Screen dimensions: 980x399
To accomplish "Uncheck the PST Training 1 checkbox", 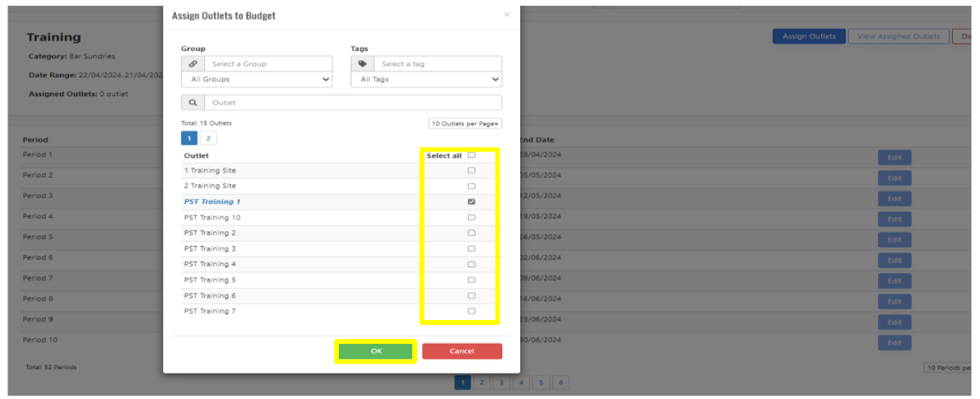I will [471, 202].
